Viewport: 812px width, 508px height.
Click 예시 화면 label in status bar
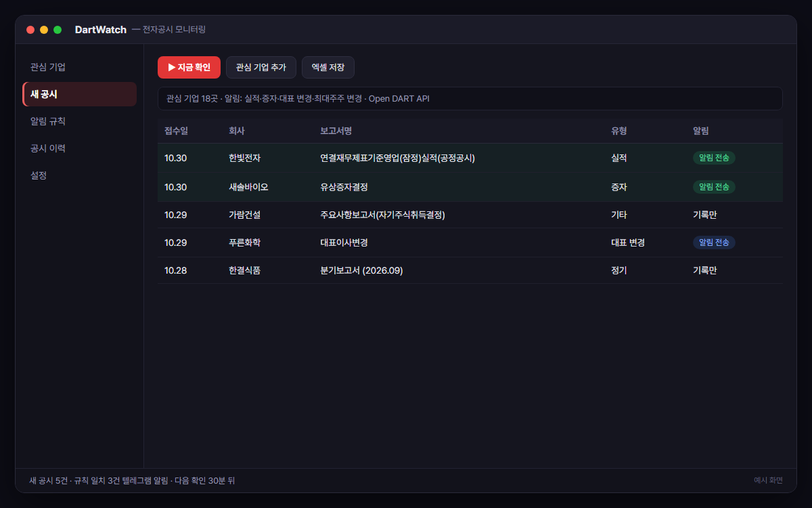[769, 480]
